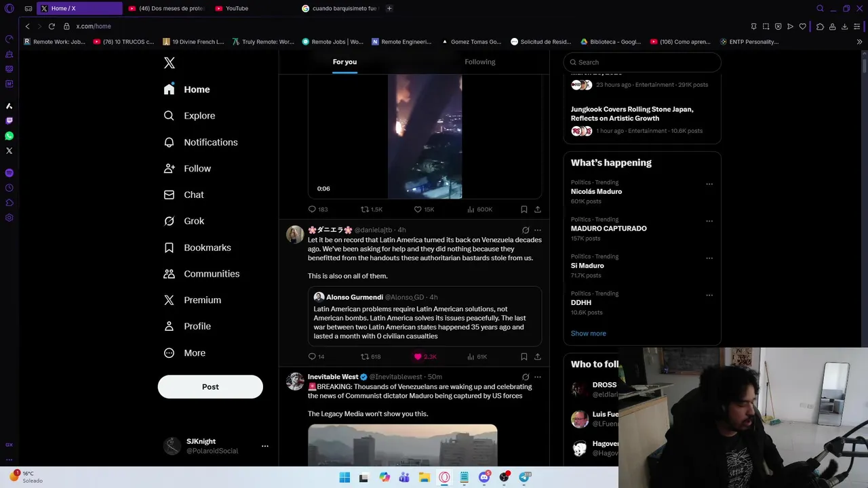Screen dimensions: 868x488
Task: Open Nicolás Maduro trending topic
Action: pos(596,192)
